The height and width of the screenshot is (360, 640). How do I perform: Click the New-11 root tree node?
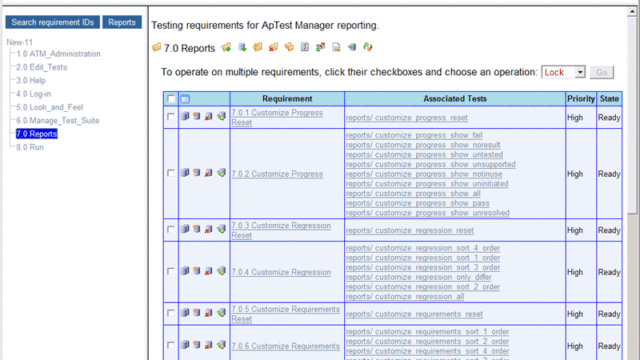20,42
